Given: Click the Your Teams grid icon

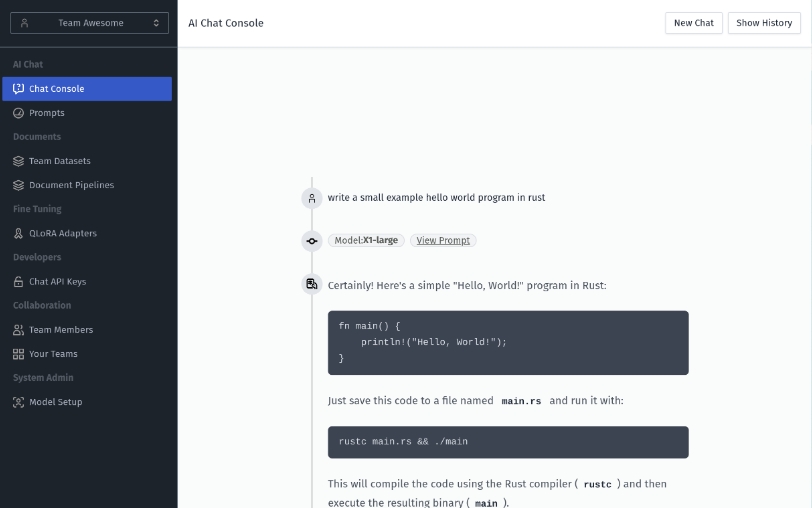Looking at the screenshot, I should (18, 354).
